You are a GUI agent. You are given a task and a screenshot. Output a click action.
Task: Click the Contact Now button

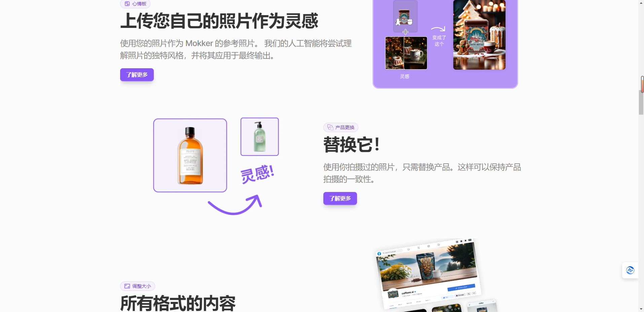[x=461, y=288]
